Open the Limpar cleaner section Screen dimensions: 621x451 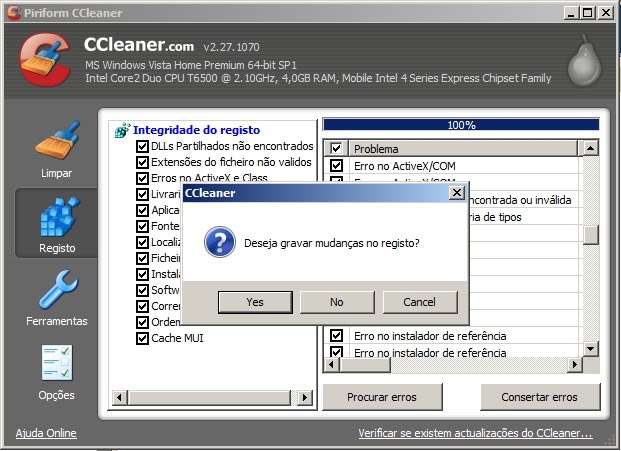57,150
